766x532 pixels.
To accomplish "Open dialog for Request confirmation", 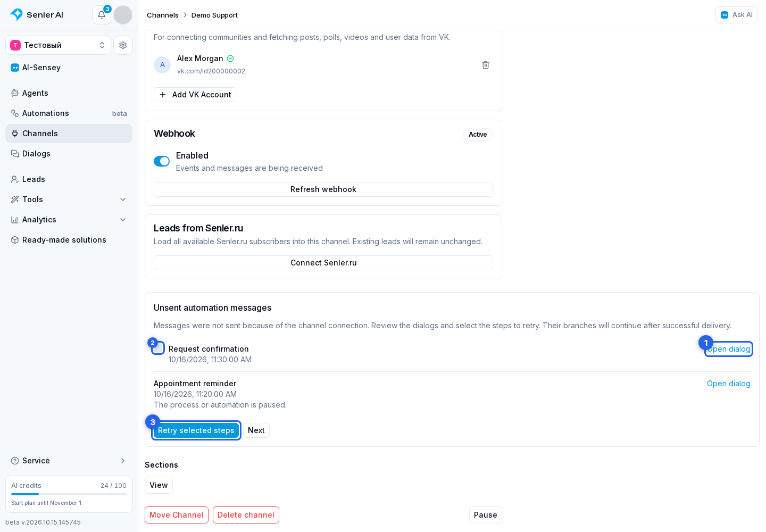I will [x=729, y=349].
